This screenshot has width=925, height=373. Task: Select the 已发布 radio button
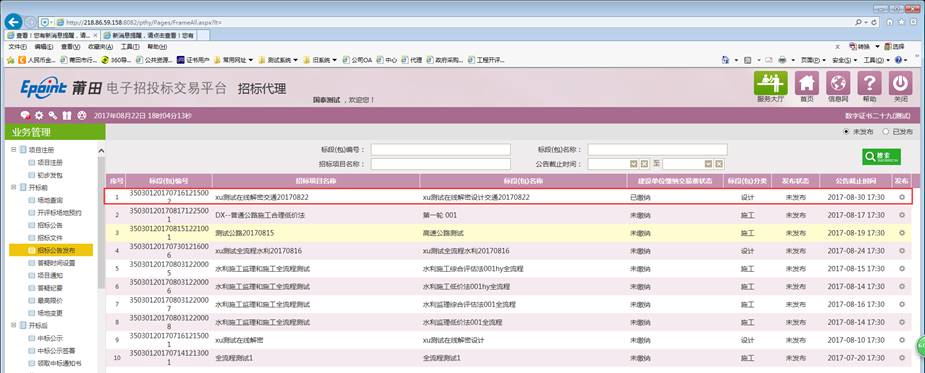(x=885, y=132)
